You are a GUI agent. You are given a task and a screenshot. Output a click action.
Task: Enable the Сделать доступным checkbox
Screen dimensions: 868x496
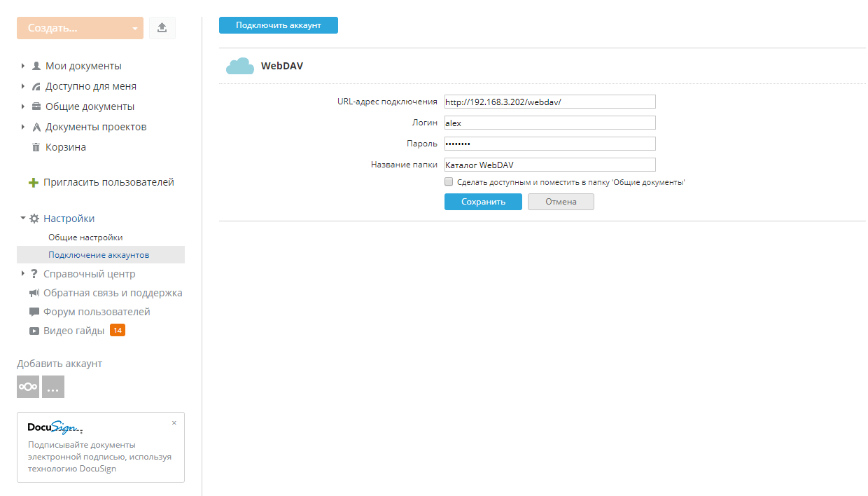[x=449, y=181]
